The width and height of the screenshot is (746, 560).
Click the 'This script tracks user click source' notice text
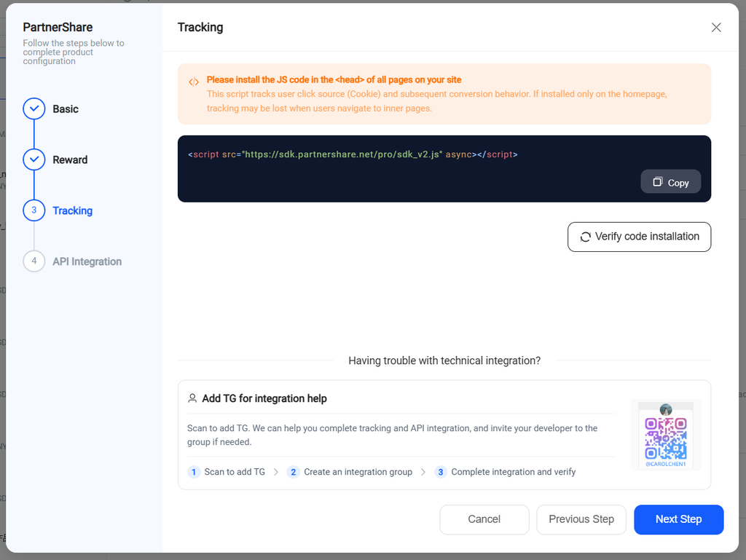(437, 101)
